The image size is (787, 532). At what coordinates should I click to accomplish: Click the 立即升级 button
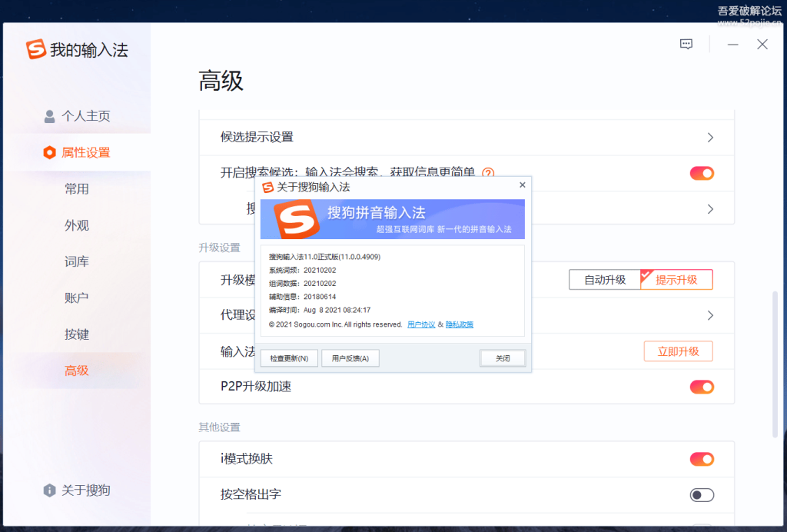(678, 351)
